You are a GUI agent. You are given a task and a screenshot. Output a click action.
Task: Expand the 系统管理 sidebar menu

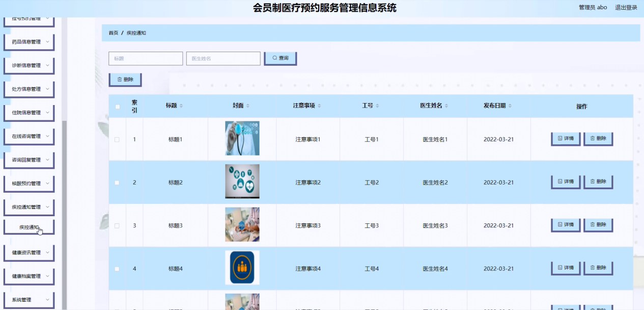[29, 300]
